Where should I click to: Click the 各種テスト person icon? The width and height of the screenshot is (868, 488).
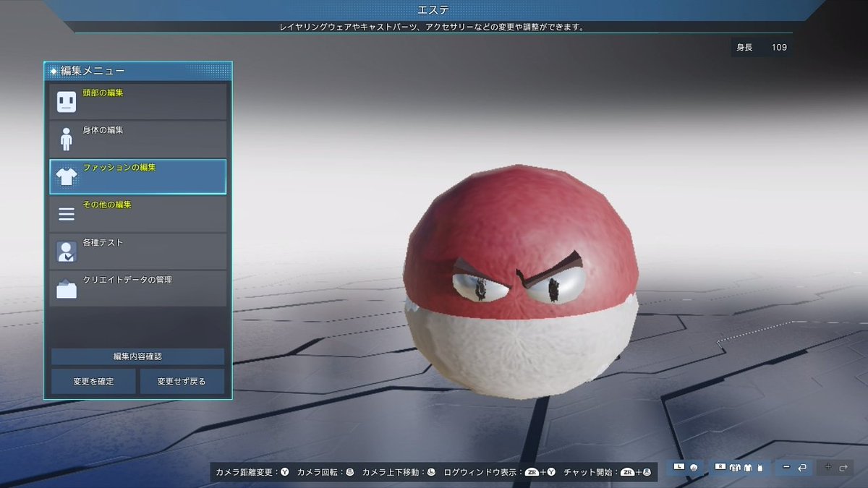click(x=67, y=252)
